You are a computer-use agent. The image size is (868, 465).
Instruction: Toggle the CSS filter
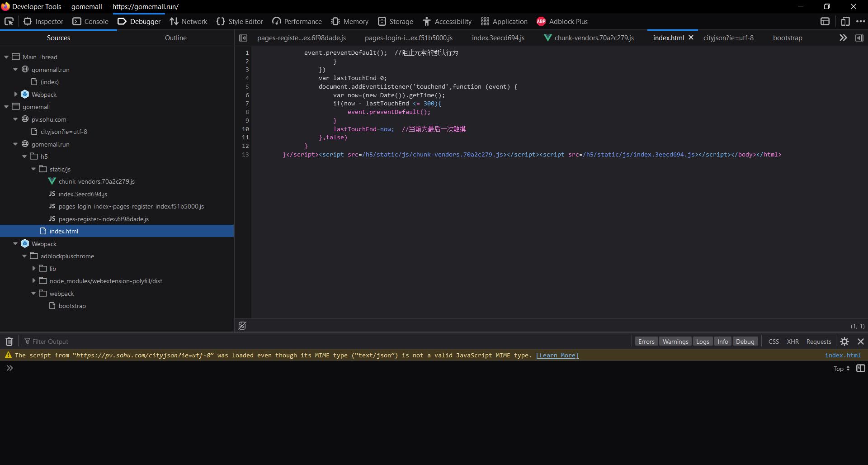(x=774, y=342)
